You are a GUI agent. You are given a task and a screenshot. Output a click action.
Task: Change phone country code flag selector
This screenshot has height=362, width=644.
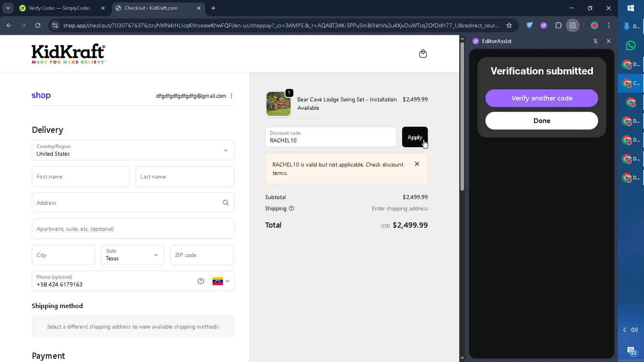point(221,281)
